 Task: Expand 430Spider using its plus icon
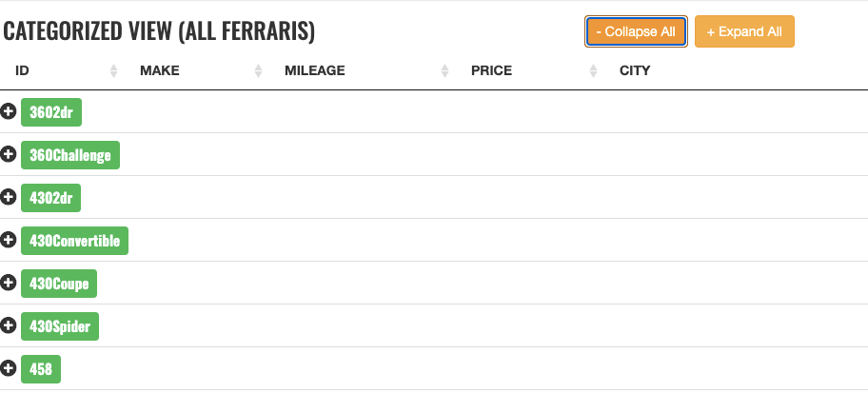[x=9, y=325]
